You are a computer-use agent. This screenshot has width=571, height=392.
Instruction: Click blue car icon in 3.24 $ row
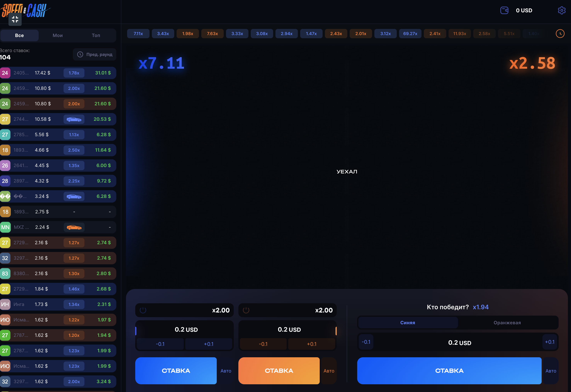click(74, 197)
